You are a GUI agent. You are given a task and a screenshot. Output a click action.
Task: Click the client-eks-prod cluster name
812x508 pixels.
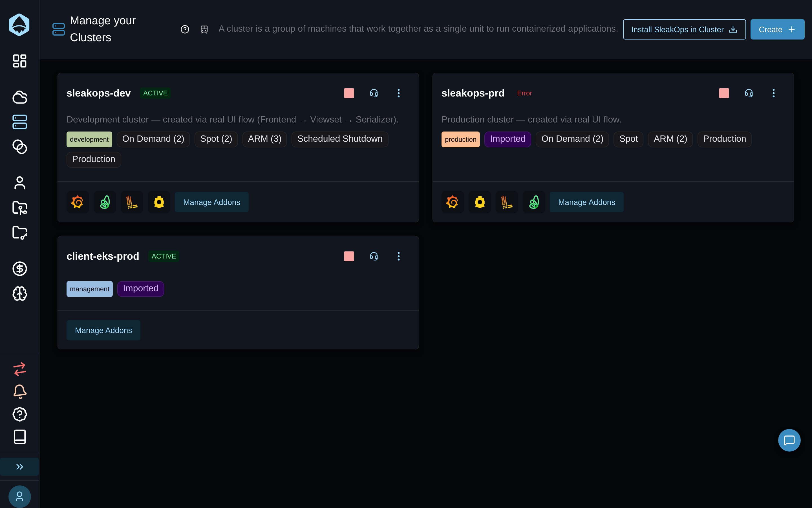[103, 256]
